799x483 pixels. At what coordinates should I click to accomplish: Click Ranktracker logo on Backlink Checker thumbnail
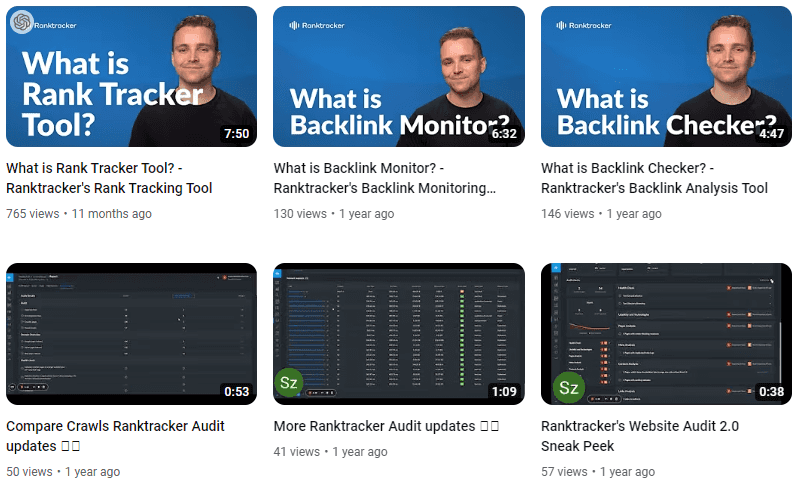[583, 25]
